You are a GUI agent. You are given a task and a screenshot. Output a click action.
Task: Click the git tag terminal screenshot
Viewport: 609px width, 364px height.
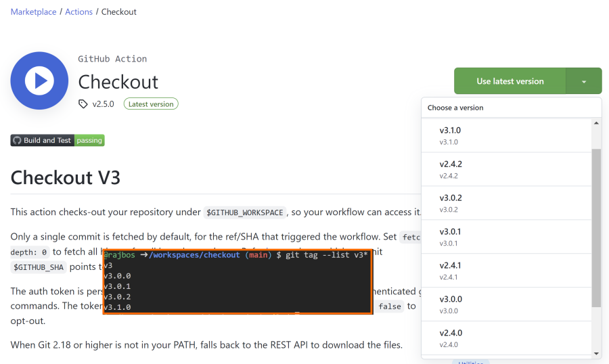pos(238,281)
